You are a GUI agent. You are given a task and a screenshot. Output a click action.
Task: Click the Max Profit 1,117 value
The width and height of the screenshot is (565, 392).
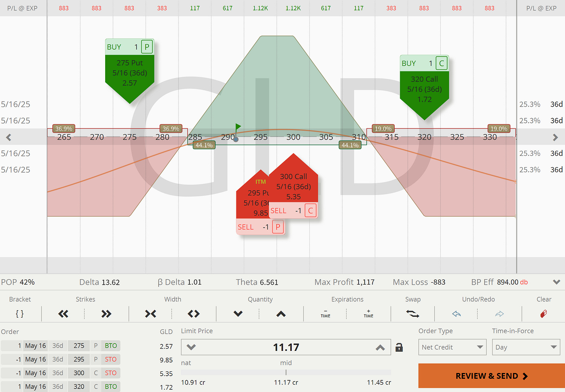click(366, 282)
